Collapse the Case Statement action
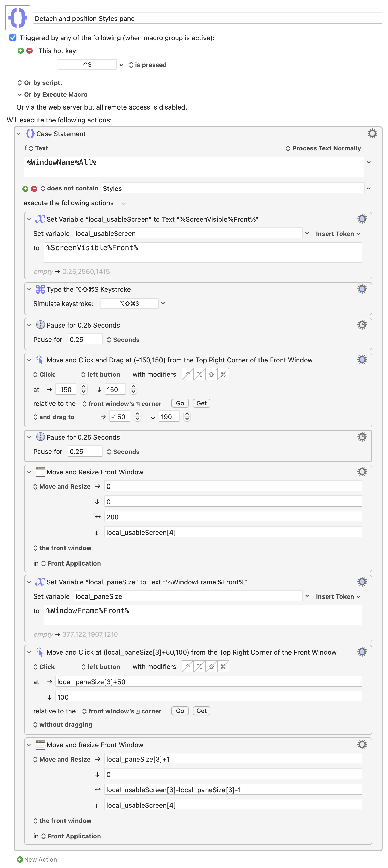This screenshot has height=868, width=388. [19, 134]
